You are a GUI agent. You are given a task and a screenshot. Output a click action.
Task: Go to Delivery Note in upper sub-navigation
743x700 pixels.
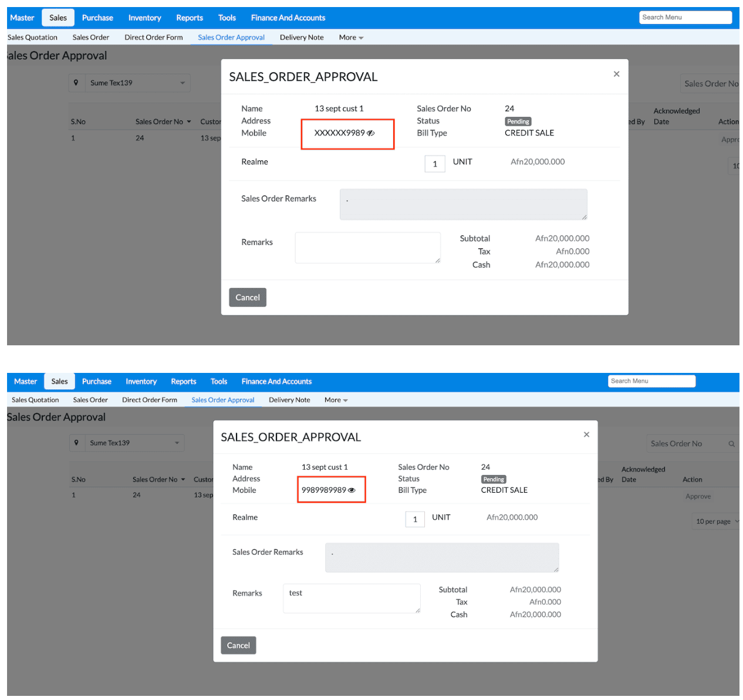pos(302,38)
